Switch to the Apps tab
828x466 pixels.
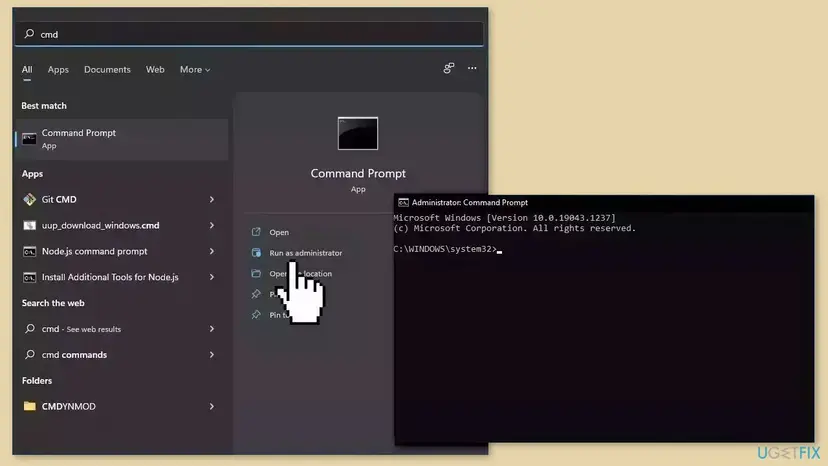coord(58,70)
